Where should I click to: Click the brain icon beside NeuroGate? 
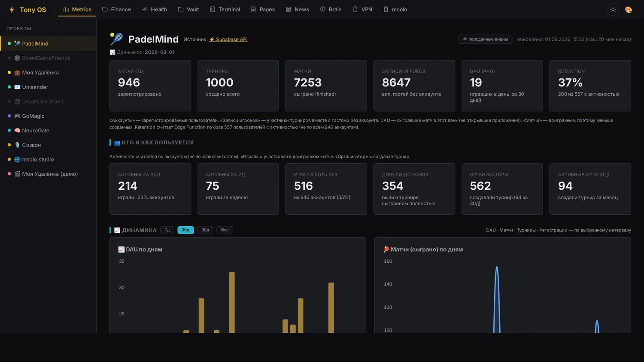[17, 131]
